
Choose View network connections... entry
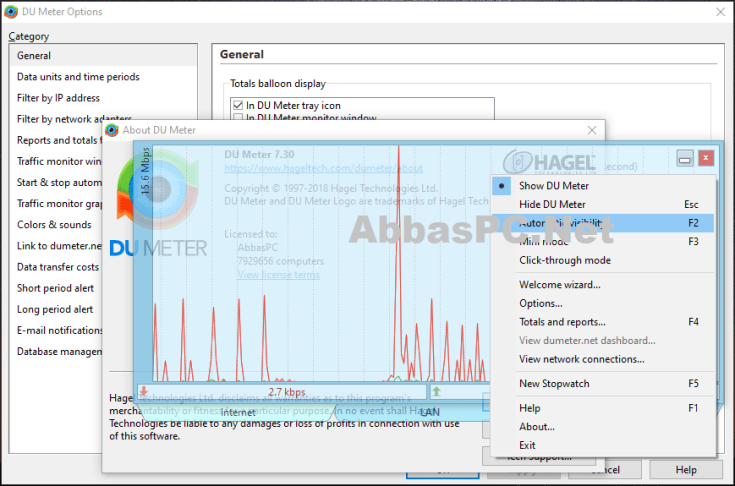603,359
